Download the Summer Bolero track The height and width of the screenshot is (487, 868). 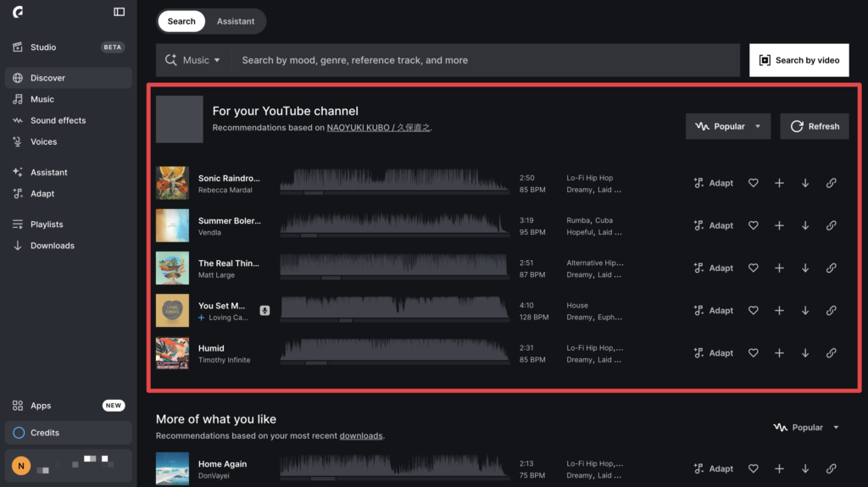(x=805, y=225)
